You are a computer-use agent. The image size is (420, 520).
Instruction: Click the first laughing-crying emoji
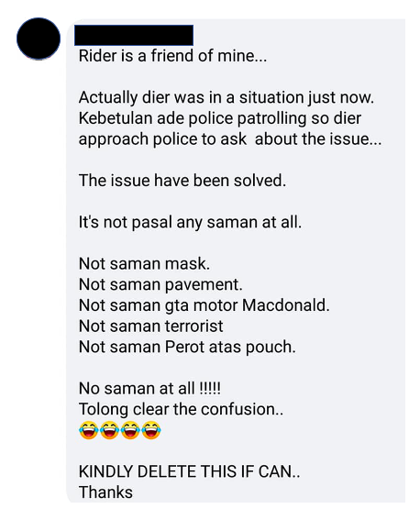[x=89, y=430]
